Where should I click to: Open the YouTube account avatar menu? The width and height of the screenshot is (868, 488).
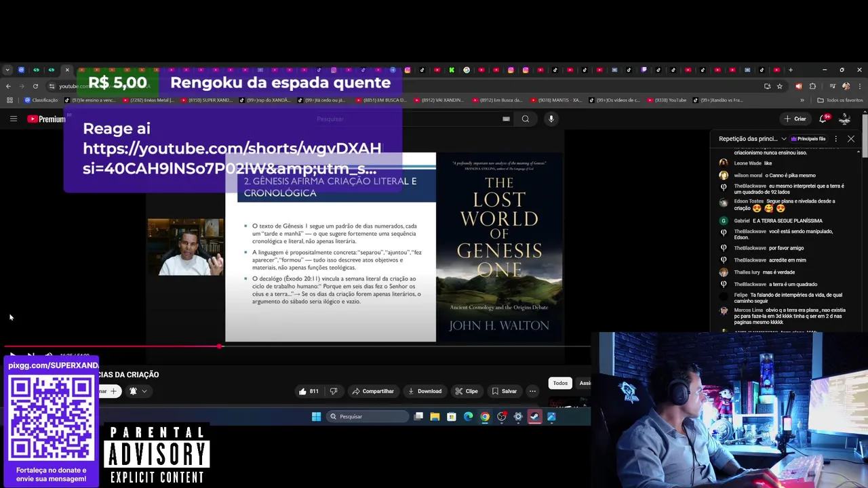coord(845,119)
